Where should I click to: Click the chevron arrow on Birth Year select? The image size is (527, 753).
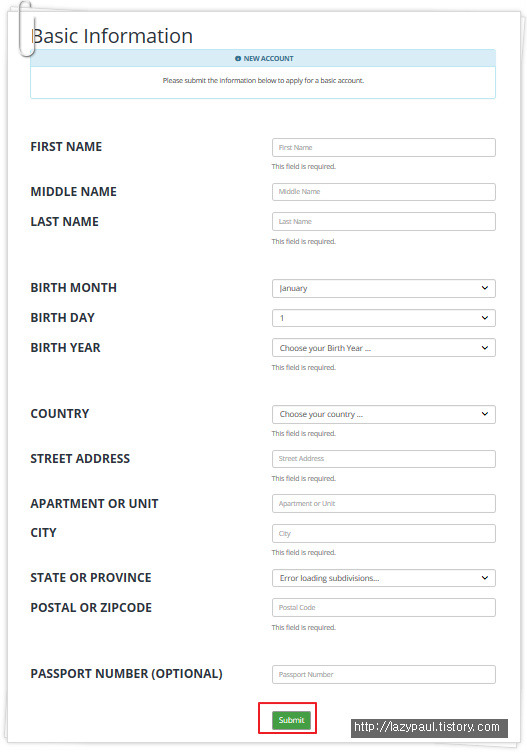485,348
